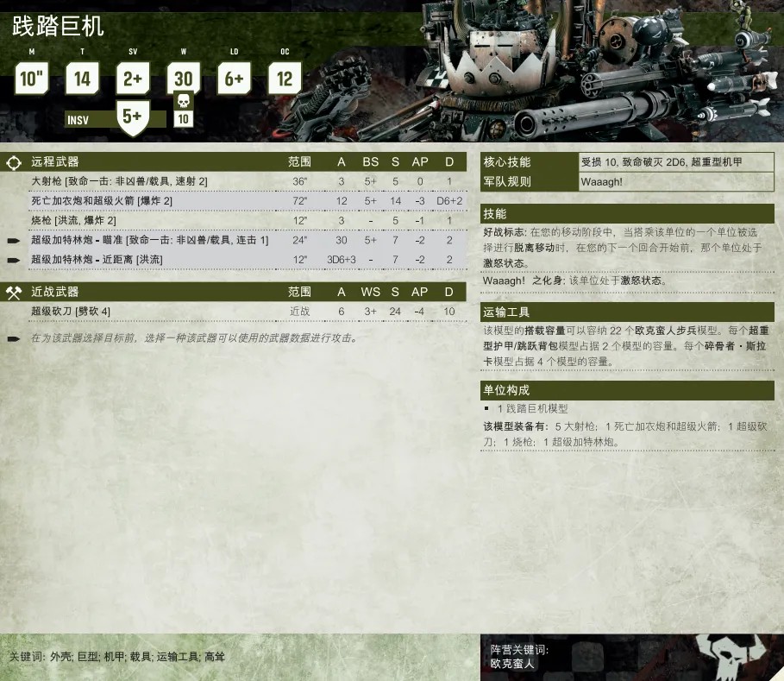The height and width of the screenshot is (681, 784).
Task: Click the 1 践踏巨机模型 composition entry
Action: 532,409
